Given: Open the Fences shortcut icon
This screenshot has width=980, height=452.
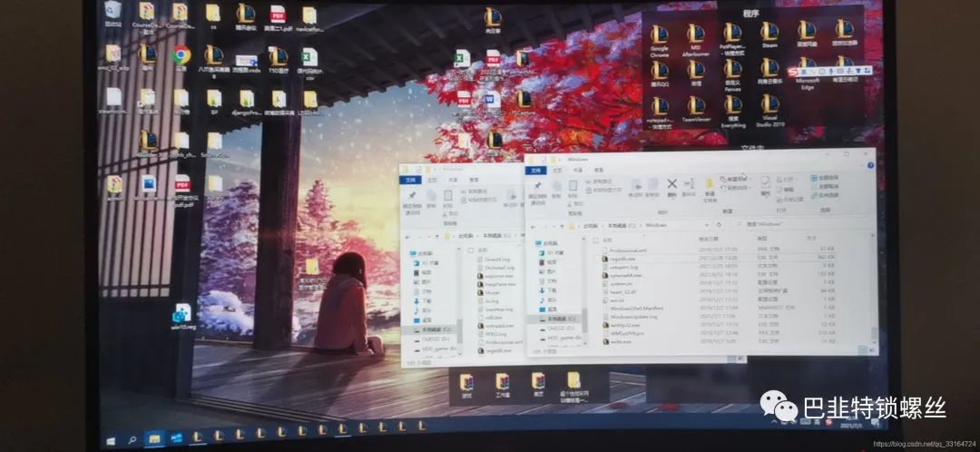Looking at the screenshot, I should [732, 76].
